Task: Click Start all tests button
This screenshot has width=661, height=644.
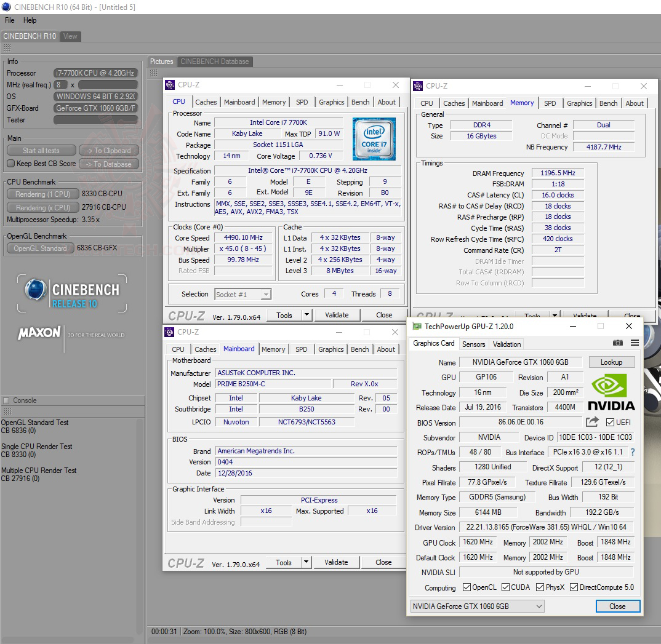Action: [41, 150]
